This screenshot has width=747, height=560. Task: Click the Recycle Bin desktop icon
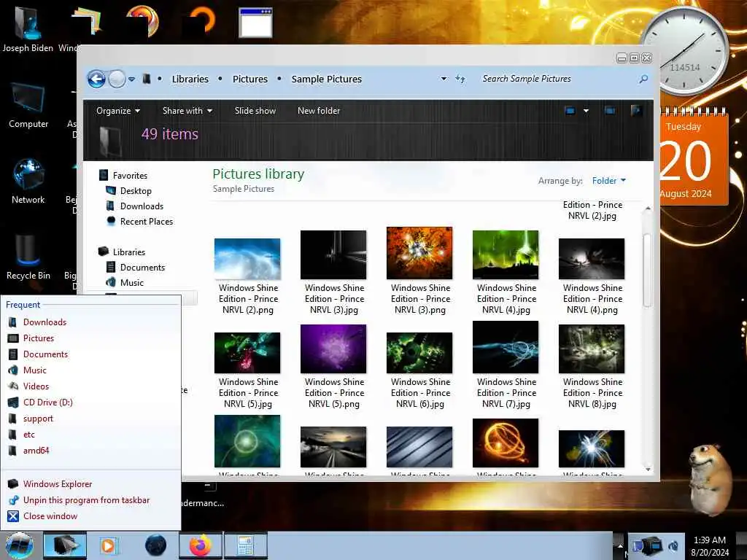[28, 257]
